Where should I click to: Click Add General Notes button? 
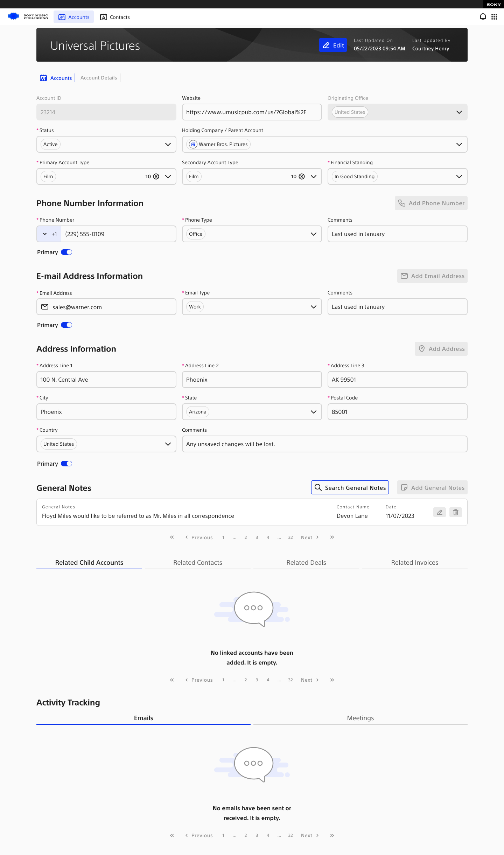[x=432, y=487]
